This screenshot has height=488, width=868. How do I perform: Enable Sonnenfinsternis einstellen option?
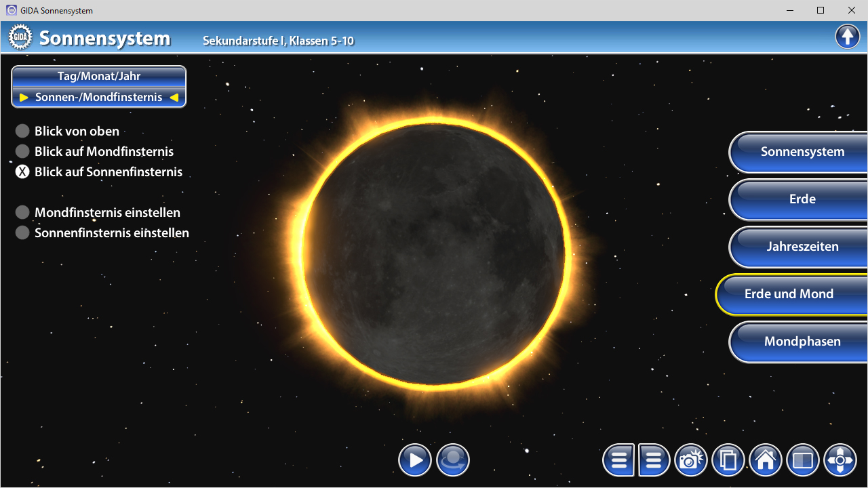pyautogui.click(x=22, y=233)
